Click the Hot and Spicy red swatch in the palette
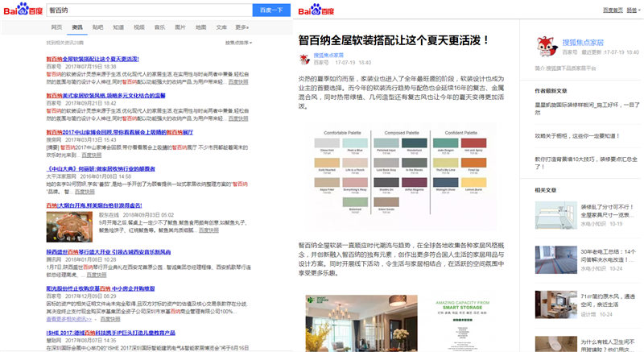 473,143
